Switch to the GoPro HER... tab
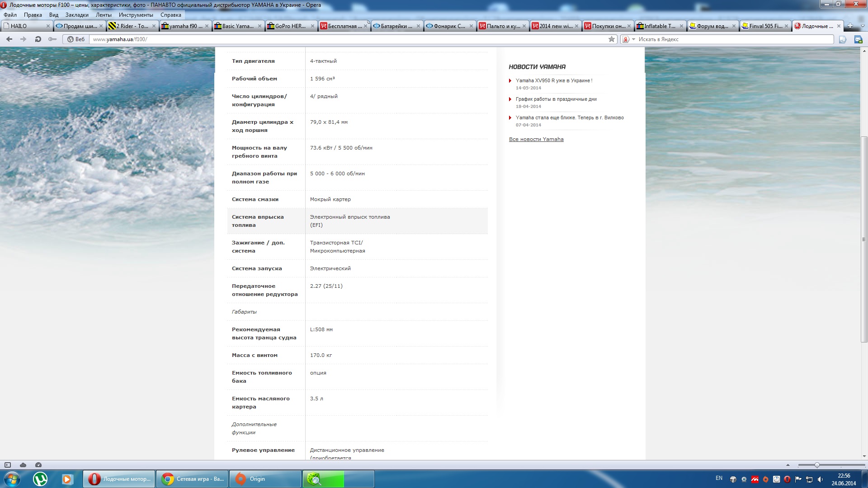The width and height of the screenshot is (868, 488). (x=290, y=26)
